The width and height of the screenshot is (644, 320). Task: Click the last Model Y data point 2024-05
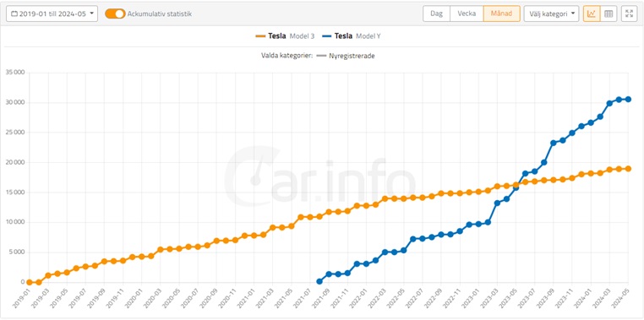point(629,100)
